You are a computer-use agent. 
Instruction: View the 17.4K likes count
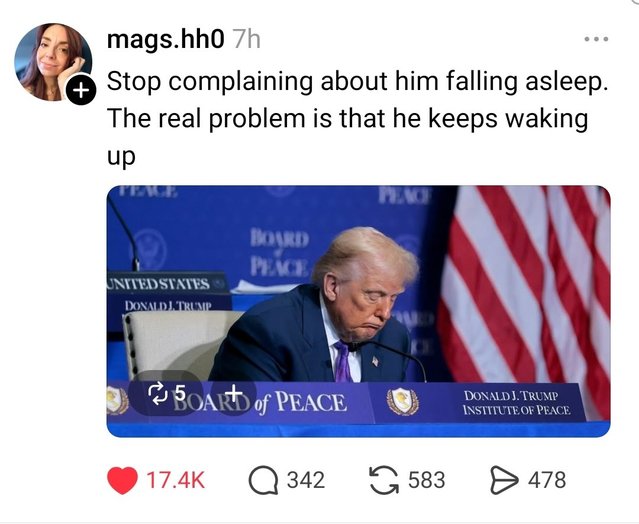pos(175,480)
